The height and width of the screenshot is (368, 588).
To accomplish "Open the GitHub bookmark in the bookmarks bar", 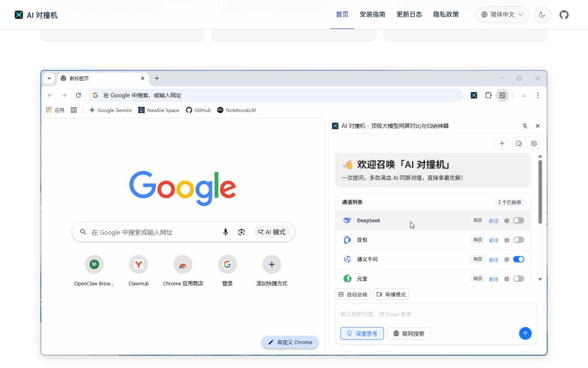I will (x=198, y=110).
